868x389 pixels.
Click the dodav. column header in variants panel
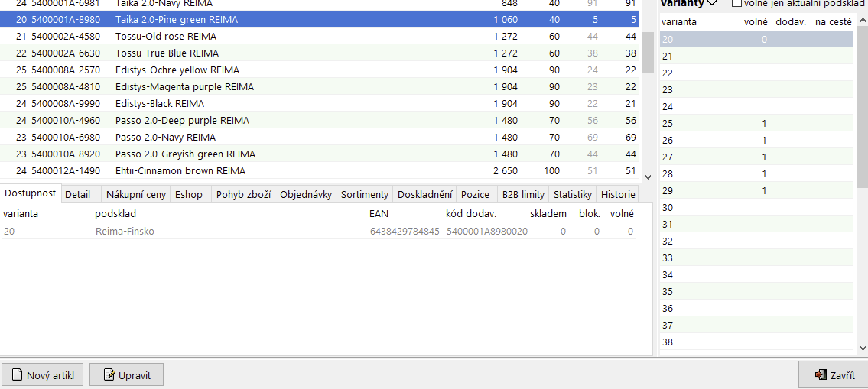791,22
